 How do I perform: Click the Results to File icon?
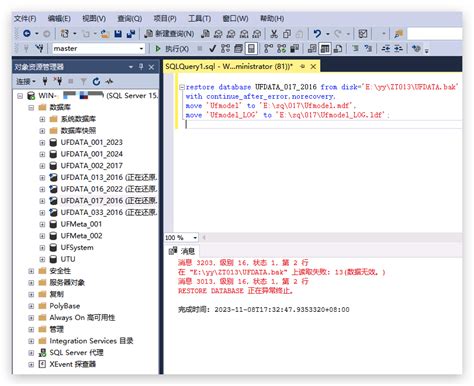click(x=338, y=49)
